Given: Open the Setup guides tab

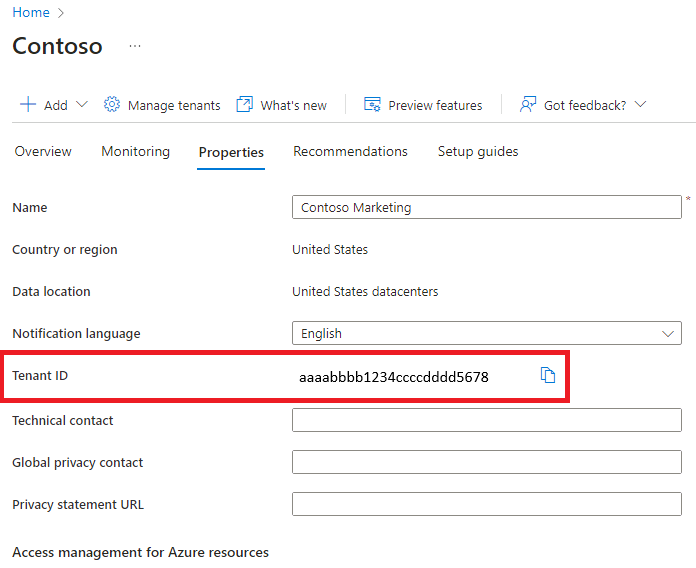Looking at the screenshot, I should [x=478, y=152].
